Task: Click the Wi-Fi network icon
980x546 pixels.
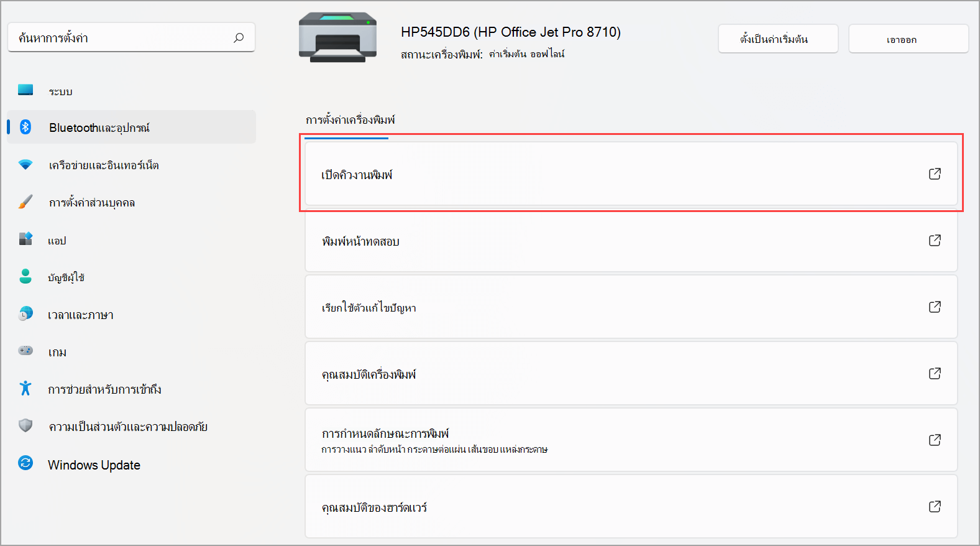Action: [25, 164]
